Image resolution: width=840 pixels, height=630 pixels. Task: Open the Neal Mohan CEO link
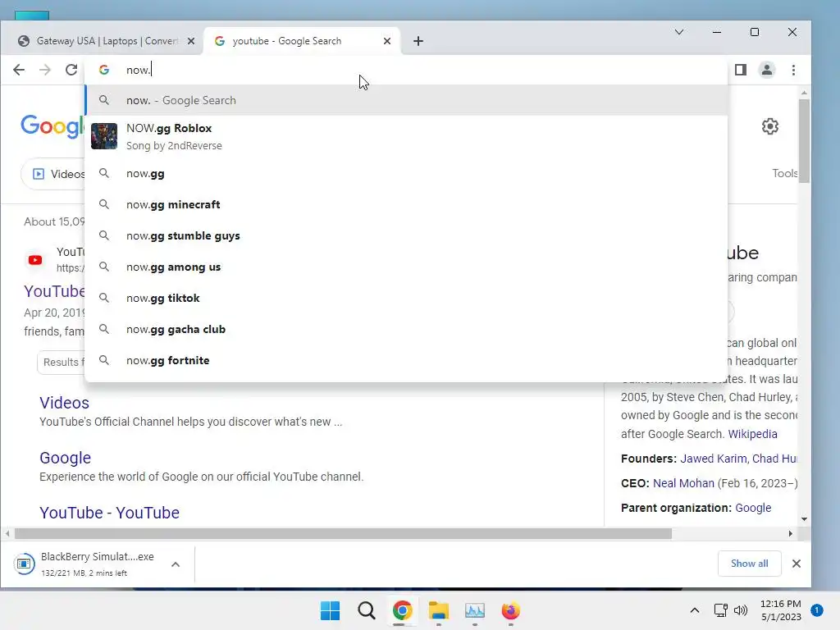(683, 483)
